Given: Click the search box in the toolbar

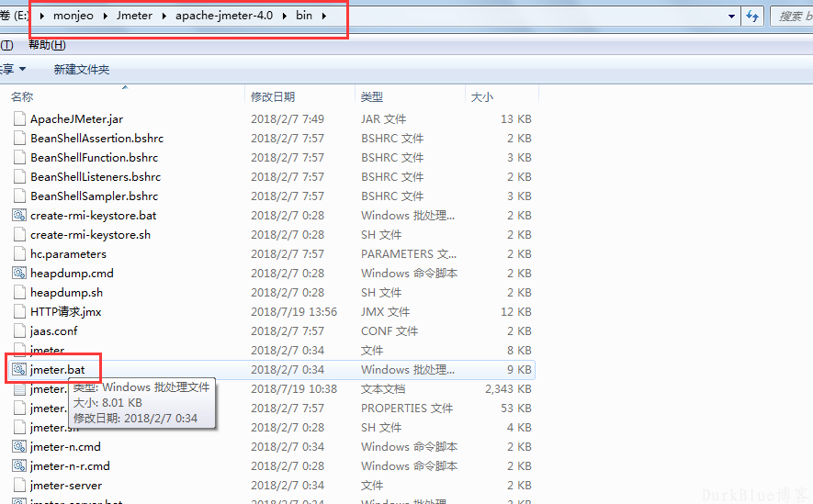Looking at the screenshot, I should [792, 16].
